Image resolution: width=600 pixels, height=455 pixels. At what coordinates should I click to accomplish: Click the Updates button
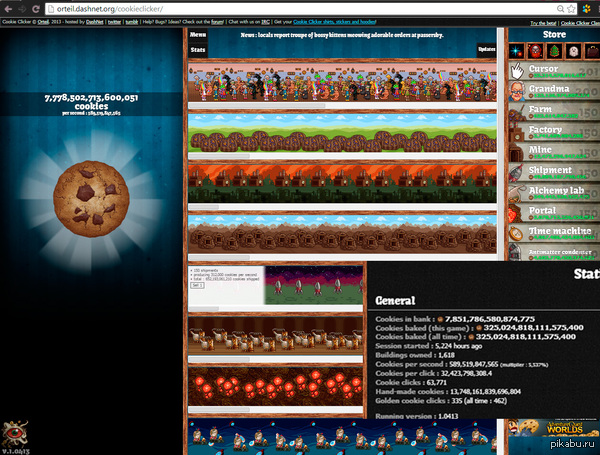pos(486,48)
